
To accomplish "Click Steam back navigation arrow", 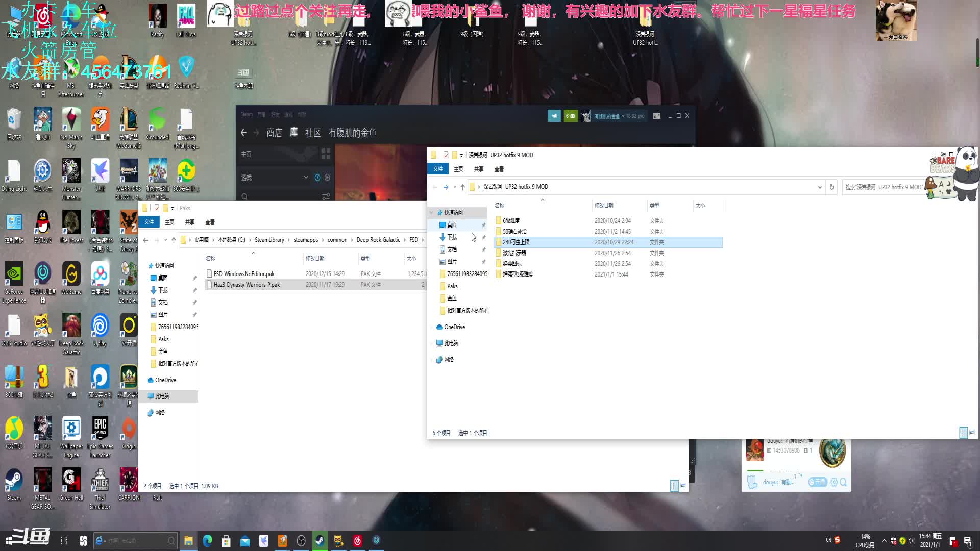I will coord(243,133).
